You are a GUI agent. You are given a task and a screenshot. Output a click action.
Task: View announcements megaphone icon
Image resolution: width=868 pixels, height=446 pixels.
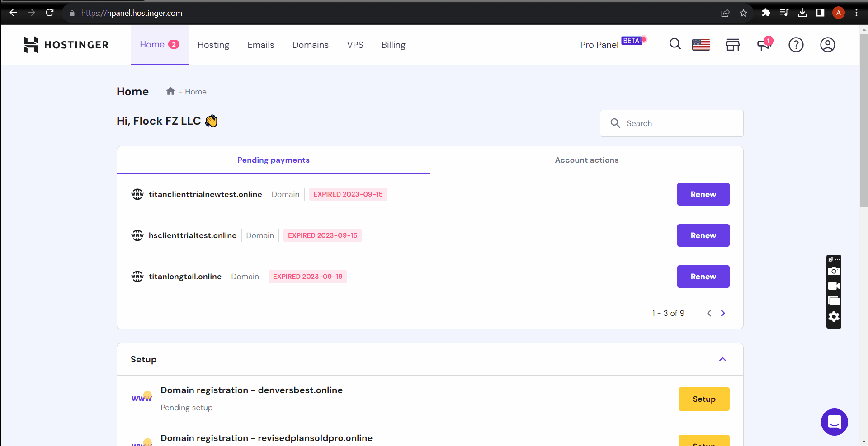pos(764,44)
